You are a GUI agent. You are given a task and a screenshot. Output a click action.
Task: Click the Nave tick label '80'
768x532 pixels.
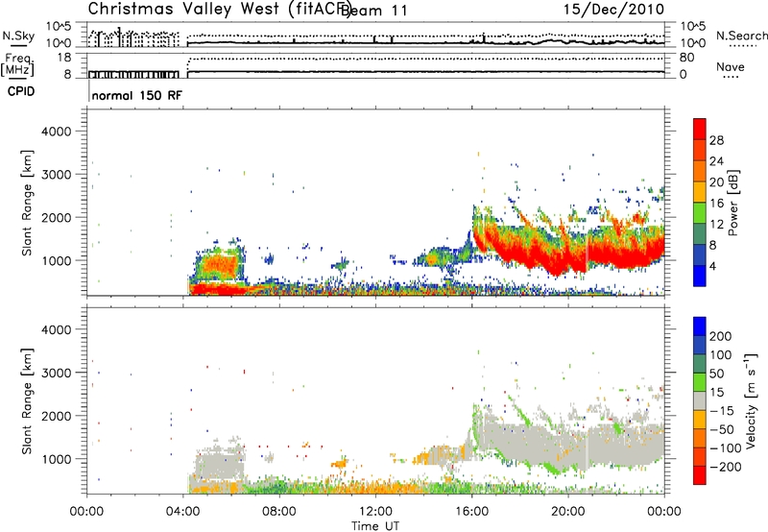click(686, 58)
